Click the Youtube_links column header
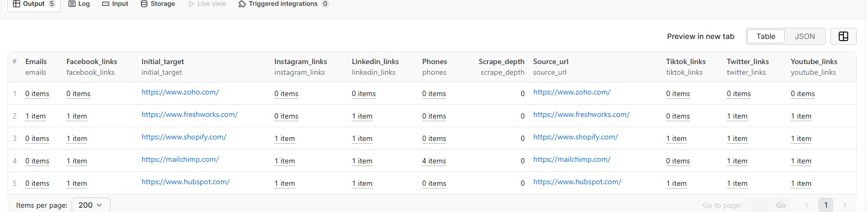 (x=814, y=62)
